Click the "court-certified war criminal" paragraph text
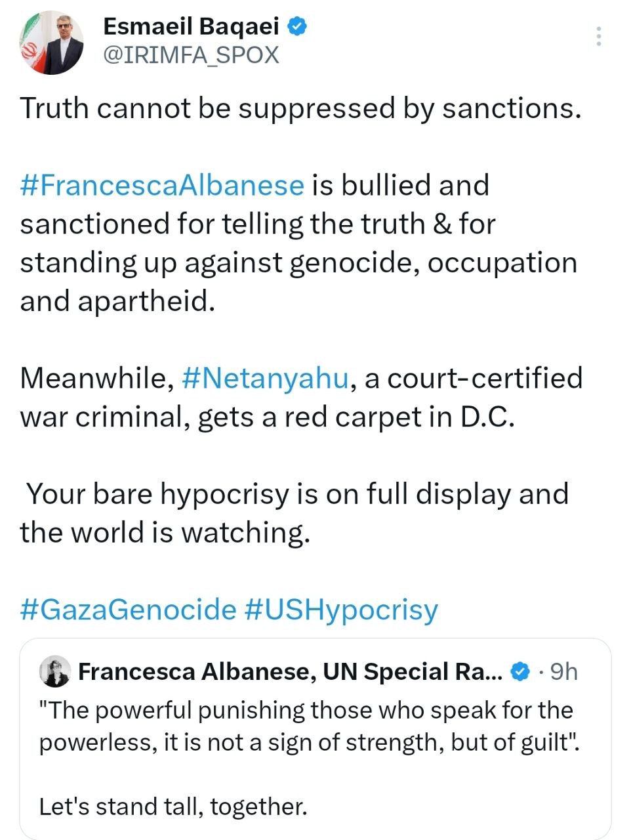The height and width of the screenshot is (840, 631). click(x=300, y=398)
